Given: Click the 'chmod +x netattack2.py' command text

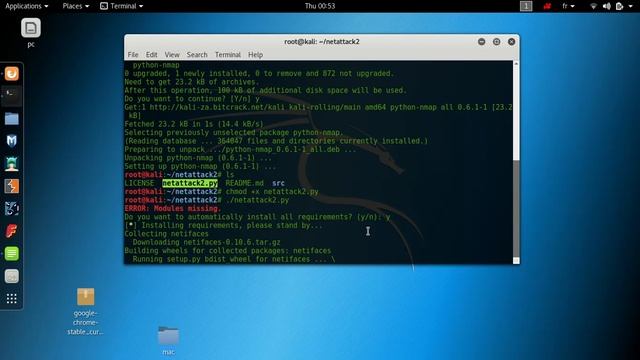Looking at the screenshot, I should [x=272, y=192].
